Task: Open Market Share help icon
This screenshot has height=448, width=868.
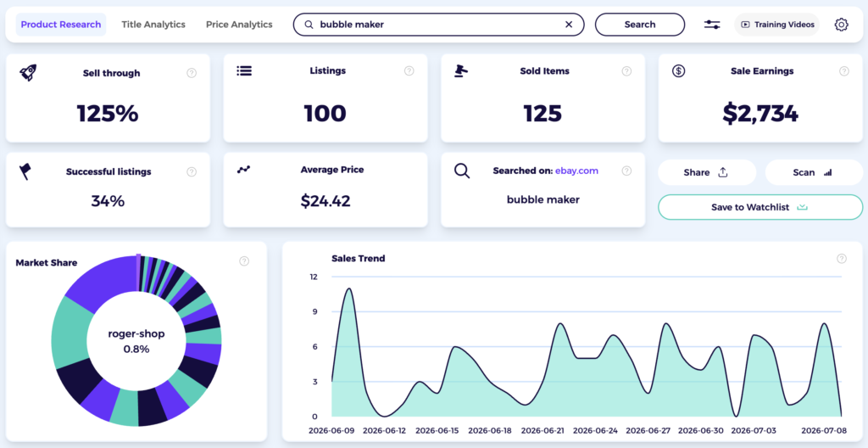Action: tap(244, 261)
